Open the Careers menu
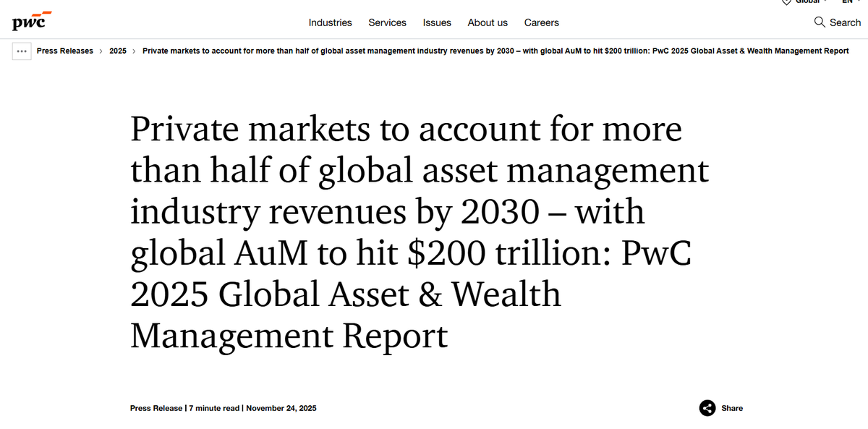868x429 pixels. (542, 22)
